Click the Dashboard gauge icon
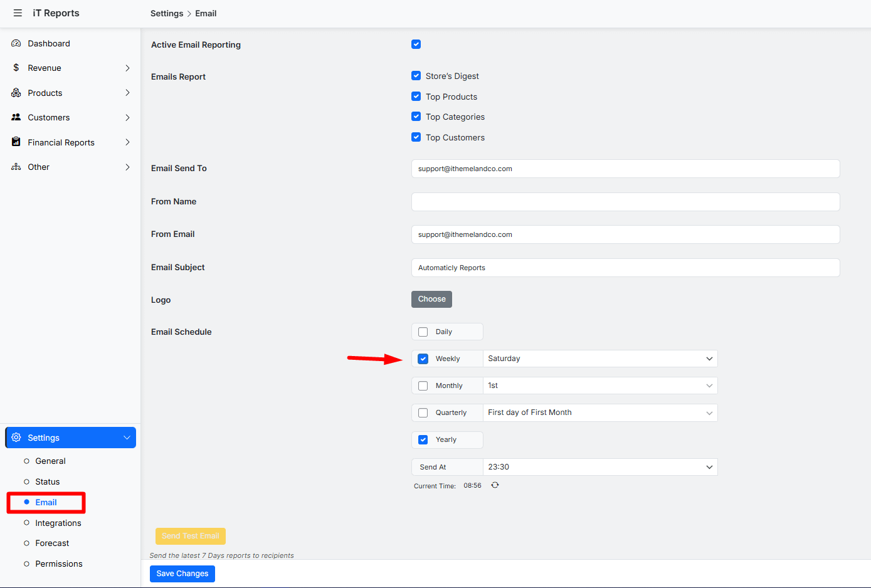 [x=16, y=43]
